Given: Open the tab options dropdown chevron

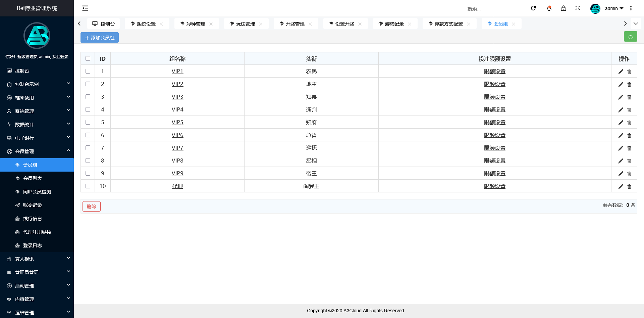Looking at the screenshot, I should click(636, 24).
